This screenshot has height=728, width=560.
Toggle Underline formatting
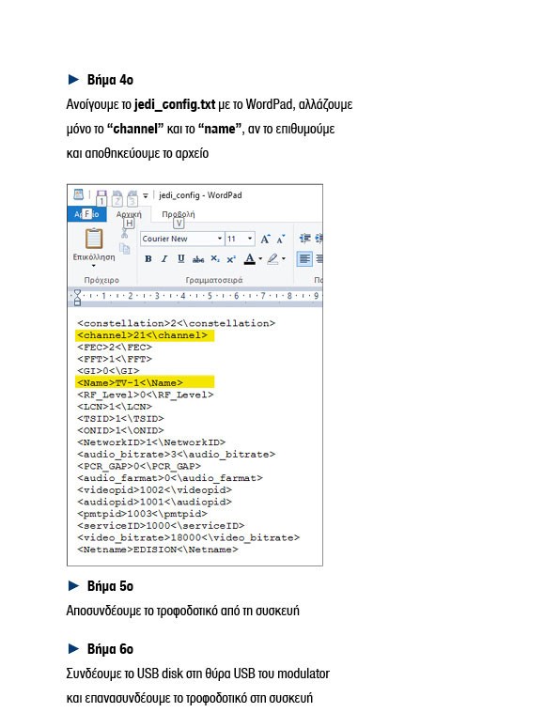(181, 259)
